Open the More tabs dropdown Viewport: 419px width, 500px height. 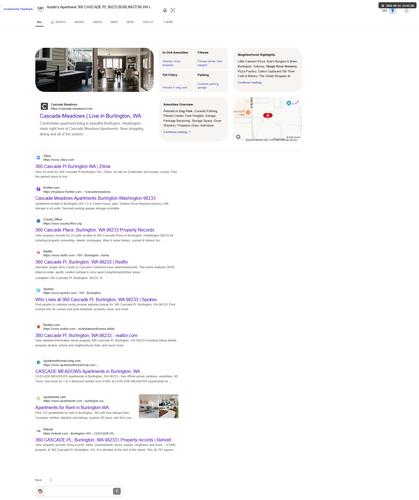click(x=168, y=22)
